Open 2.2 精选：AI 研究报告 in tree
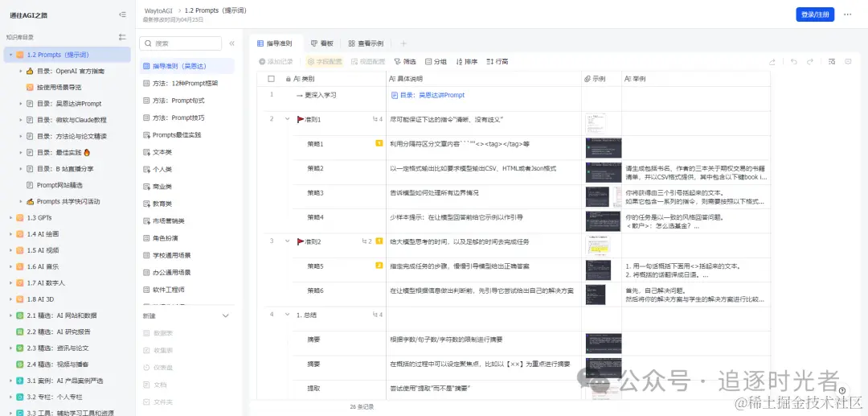The height and width of the screenshot is (416, 868). (59, 332)
